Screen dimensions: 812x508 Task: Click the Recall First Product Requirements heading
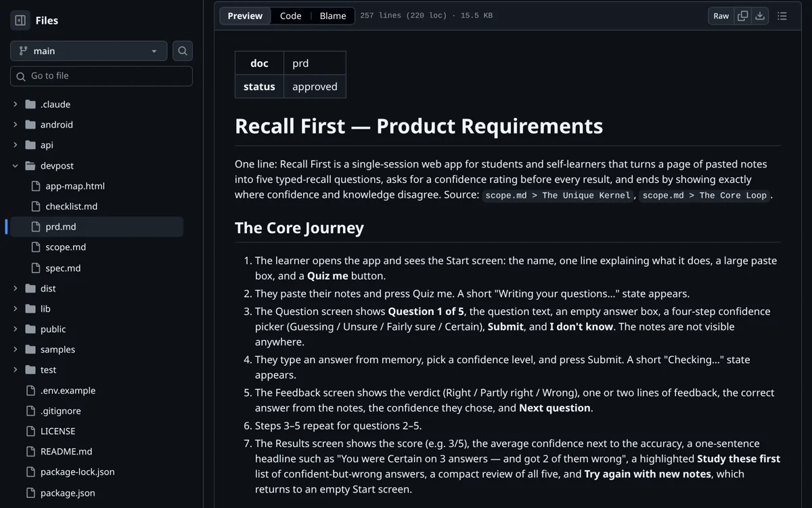coord(419,126)
